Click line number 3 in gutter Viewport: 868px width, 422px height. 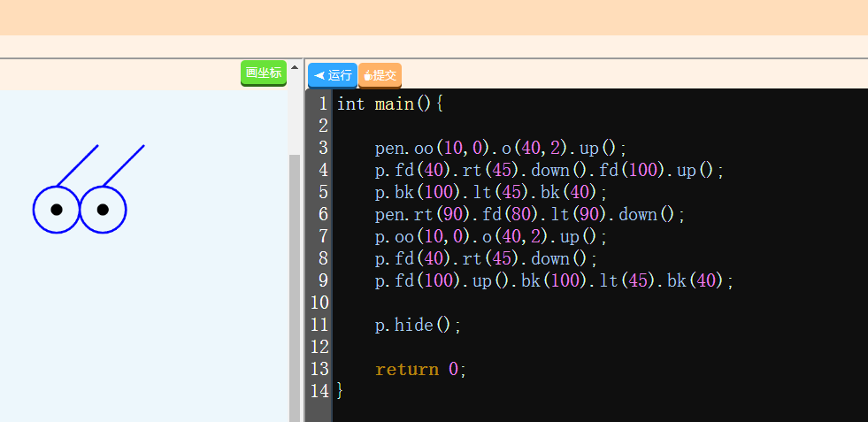[323, 148]
